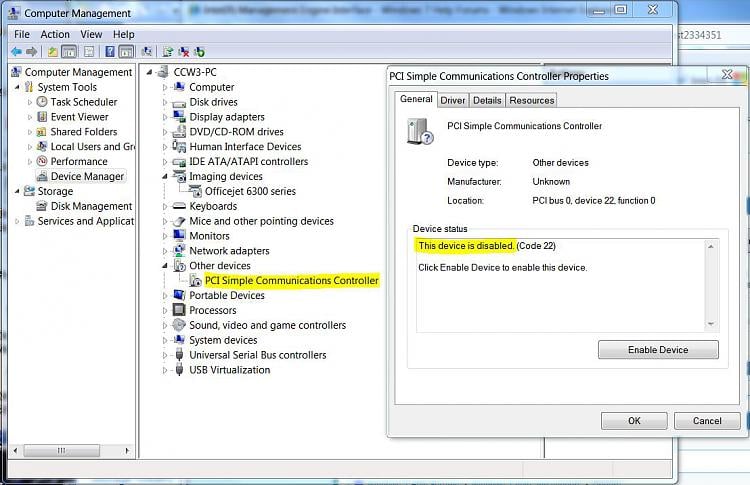This screenshot has width=750, height=485.
Task: Select the Performance icon in System Tools
Action: pyautogui.click(x=42, y=161)
